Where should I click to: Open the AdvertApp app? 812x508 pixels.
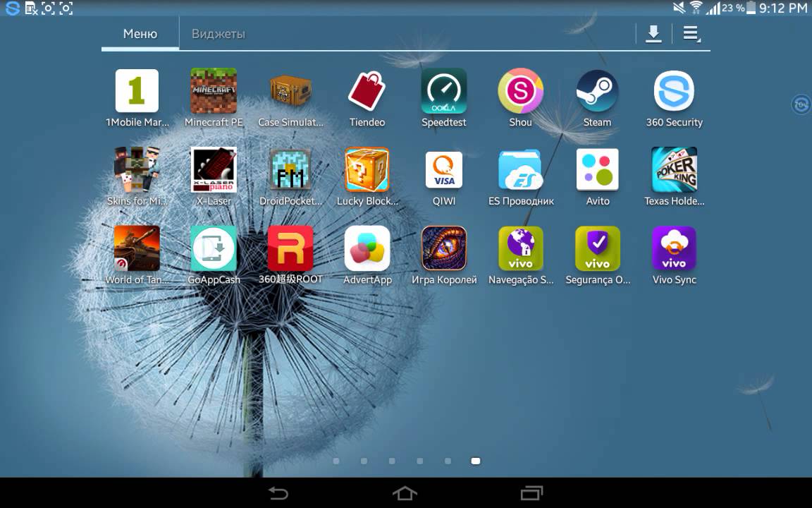point(367,248)
